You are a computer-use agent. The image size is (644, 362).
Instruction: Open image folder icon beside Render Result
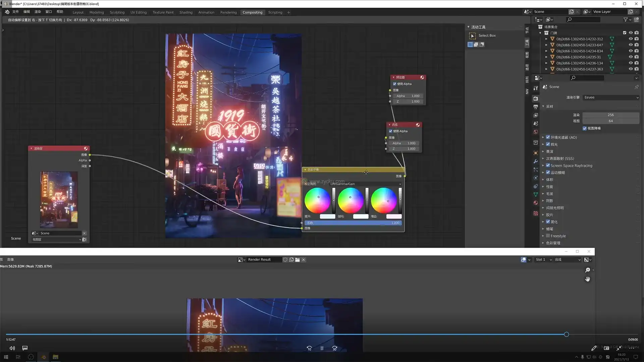(x=297, y=260)
